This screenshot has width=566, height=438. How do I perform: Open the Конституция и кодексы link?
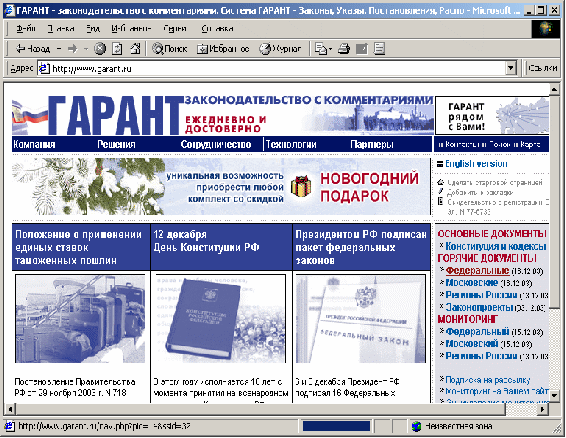[496, 246]
